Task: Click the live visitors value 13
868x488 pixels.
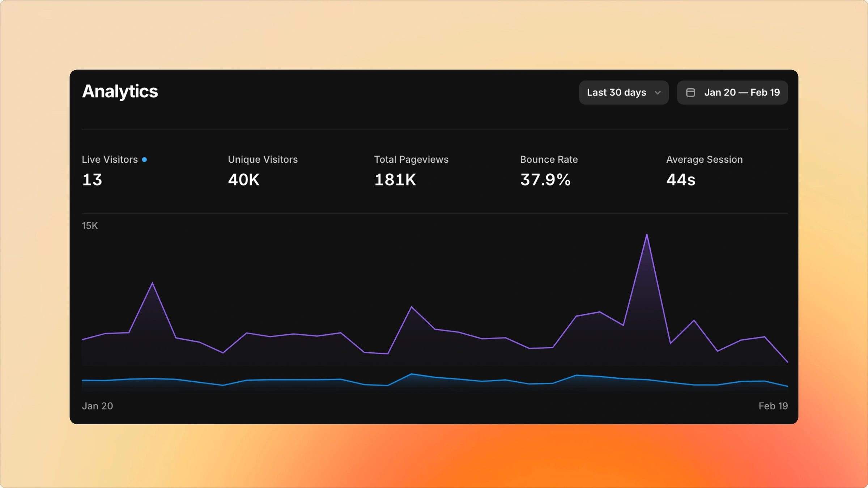Action: [92, 180]
